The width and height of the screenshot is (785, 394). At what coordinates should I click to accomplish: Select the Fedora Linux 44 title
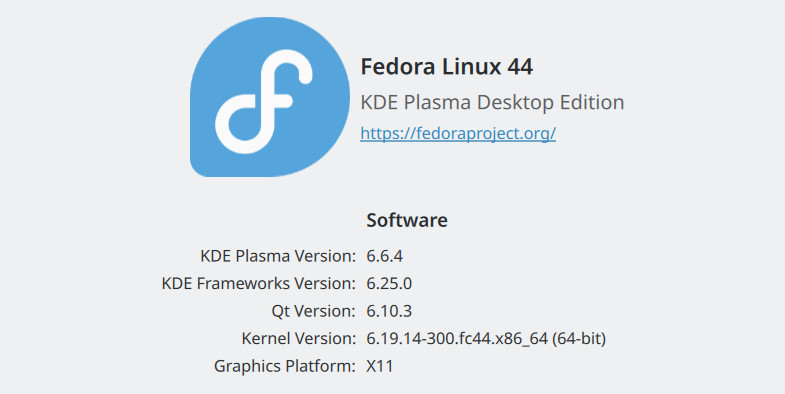click(447, 67)
